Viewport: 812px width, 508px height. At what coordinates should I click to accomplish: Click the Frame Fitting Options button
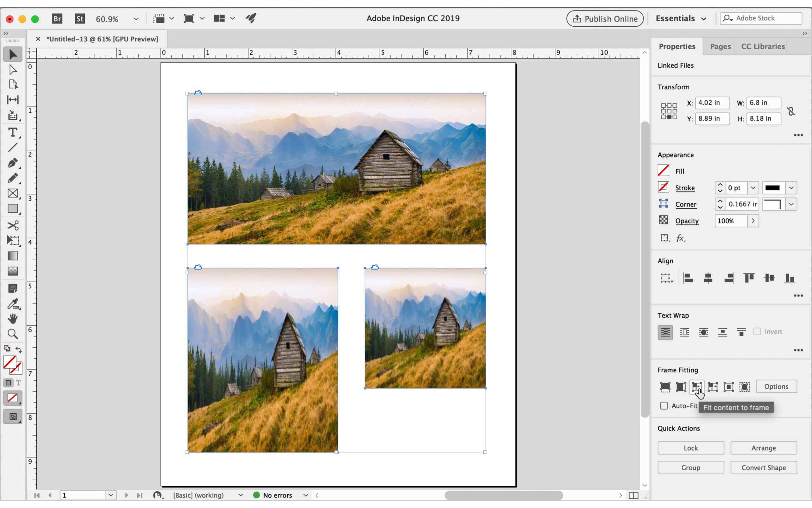(x=776, y=386)
